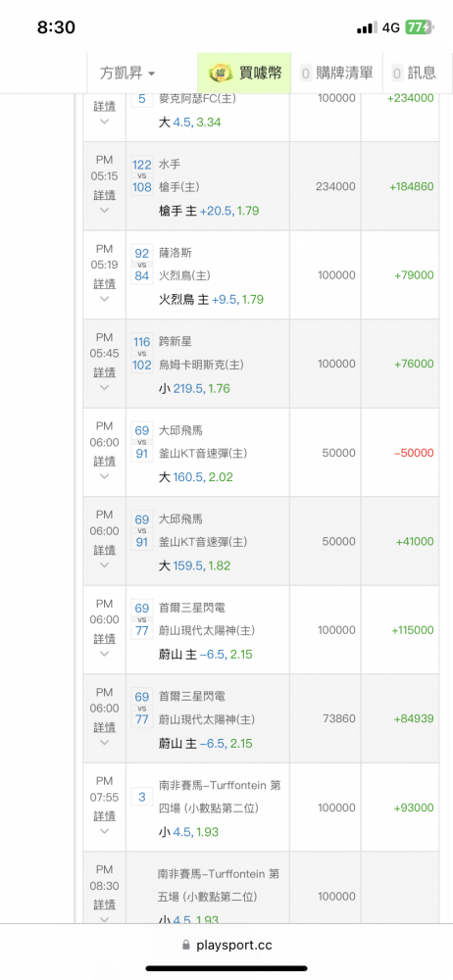
Task: Click 詳情 link for PM 05:45 game
Action: coord(105,372)
